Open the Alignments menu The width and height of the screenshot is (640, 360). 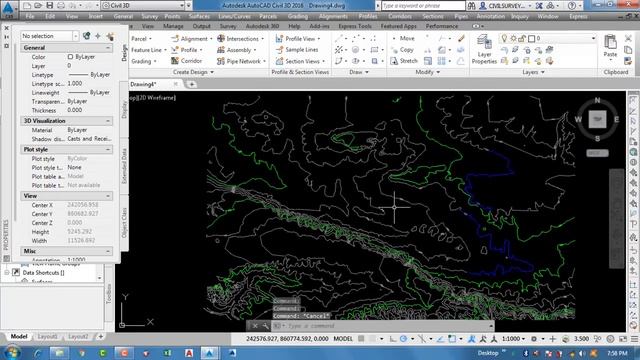pos(333,16)
